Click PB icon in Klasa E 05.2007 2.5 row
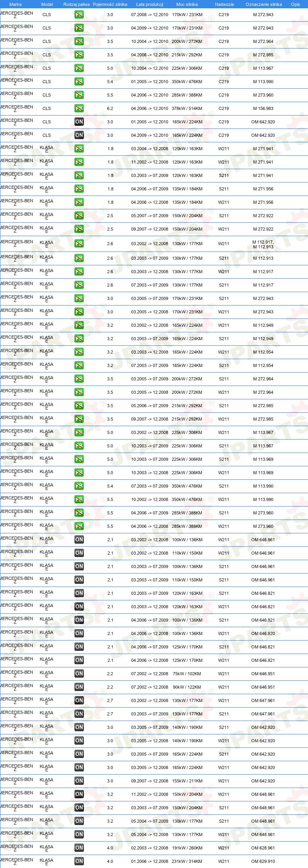Screen dimensions: 308x868 [79, 216]
